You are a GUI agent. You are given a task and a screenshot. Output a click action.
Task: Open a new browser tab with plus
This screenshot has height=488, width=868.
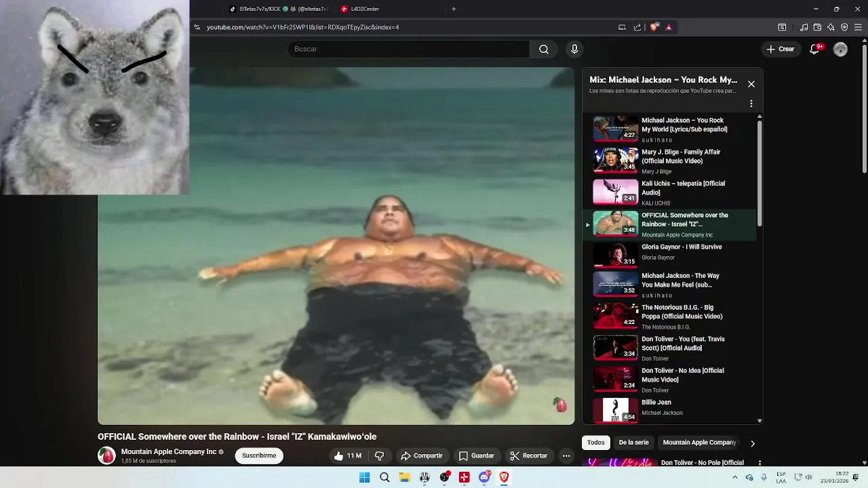tap(454, 9)
